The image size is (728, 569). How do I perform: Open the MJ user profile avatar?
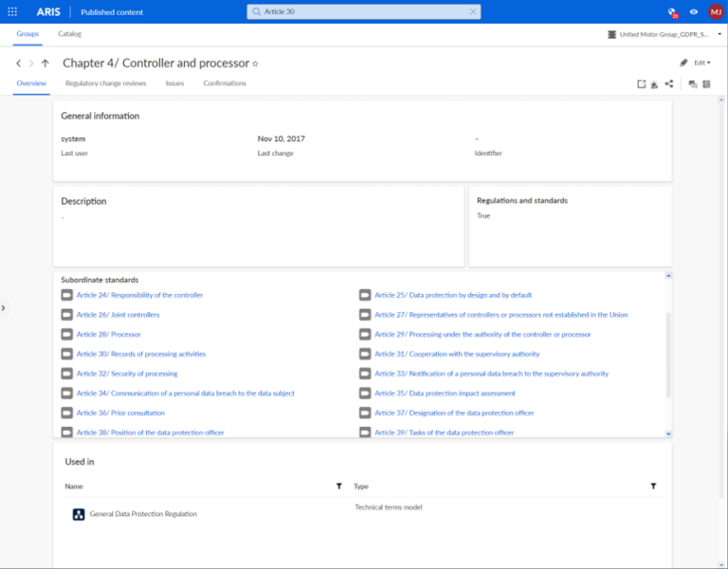click(715, 12)
